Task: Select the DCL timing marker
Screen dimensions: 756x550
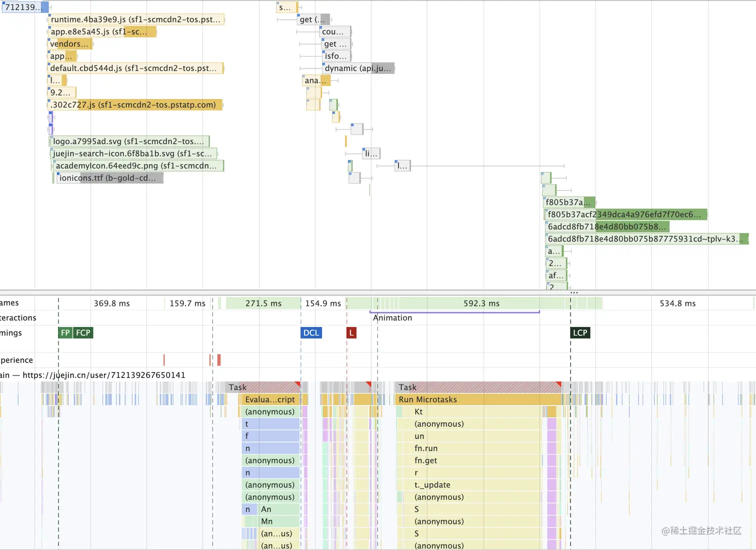Action: [x=311, y=333]
